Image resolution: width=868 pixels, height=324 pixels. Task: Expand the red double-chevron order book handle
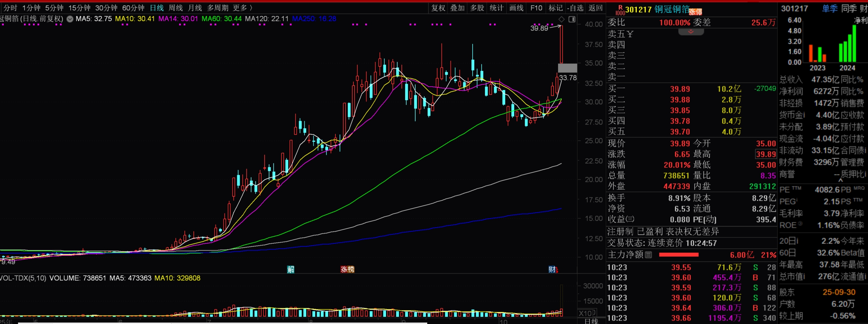(x=691, y=32)
